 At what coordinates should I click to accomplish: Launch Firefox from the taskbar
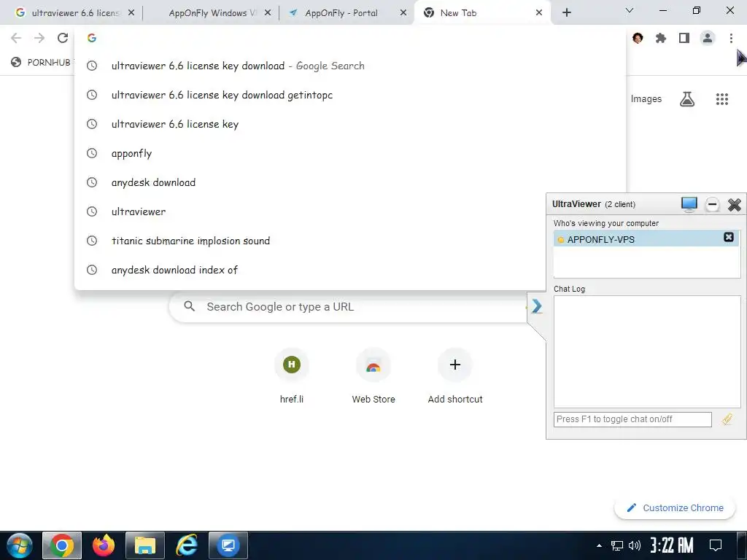(104, 545)
